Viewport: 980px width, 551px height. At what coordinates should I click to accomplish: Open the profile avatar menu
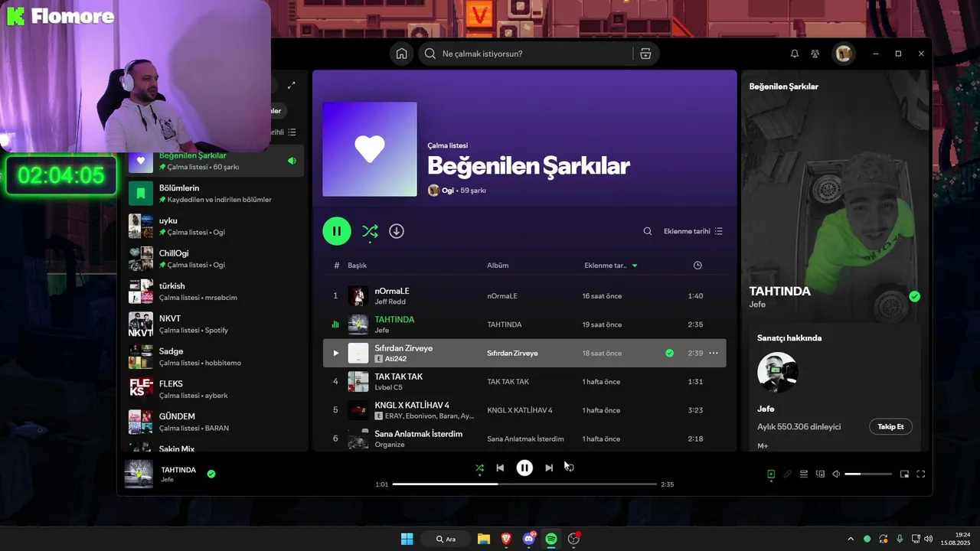tap(844, 54)
